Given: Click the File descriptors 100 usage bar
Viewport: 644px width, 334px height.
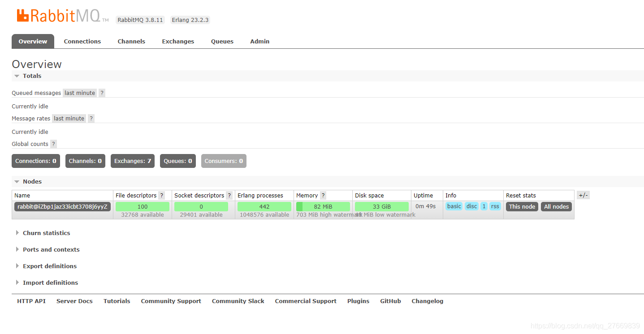Looking at the screenshot, I should pyautogui.click(x=143, y=207).
